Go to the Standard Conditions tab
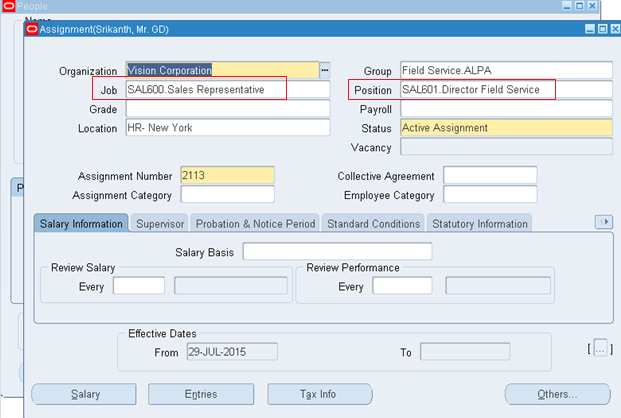The width and height of the screenshot is (621, 418). pos(373,224)
